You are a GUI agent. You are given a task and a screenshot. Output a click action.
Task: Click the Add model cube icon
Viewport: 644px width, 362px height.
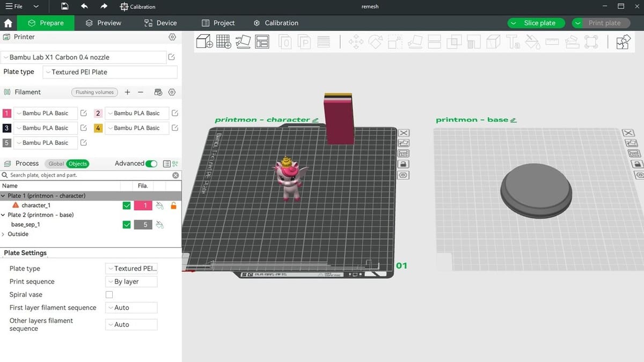[x=204, y=42]
